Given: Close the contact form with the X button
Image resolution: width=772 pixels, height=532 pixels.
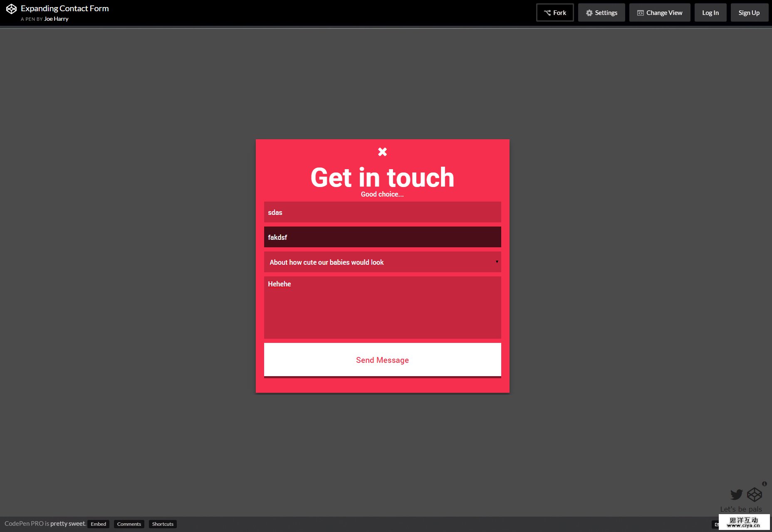Looking at the screenshot, I should pyautogui.click(x=382, y=152).
